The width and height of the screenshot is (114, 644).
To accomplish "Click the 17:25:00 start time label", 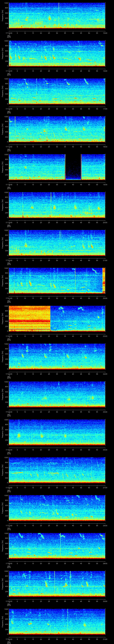I will pos(9,450).
